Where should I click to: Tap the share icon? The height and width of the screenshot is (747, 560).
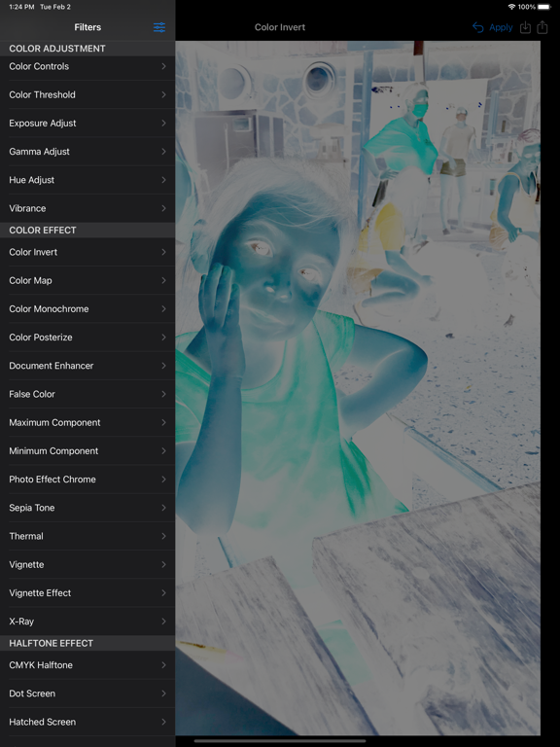point(542,27)
